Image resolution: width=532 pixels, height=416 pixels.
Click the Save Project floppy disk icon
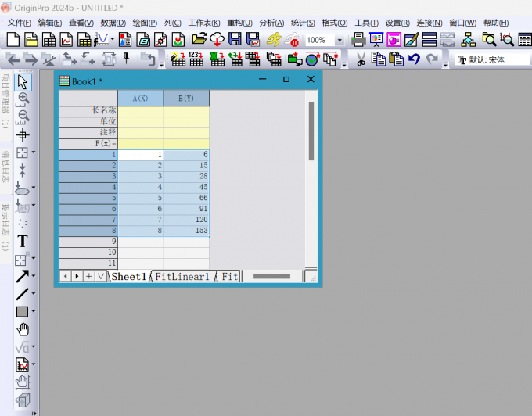coord(235,40)
